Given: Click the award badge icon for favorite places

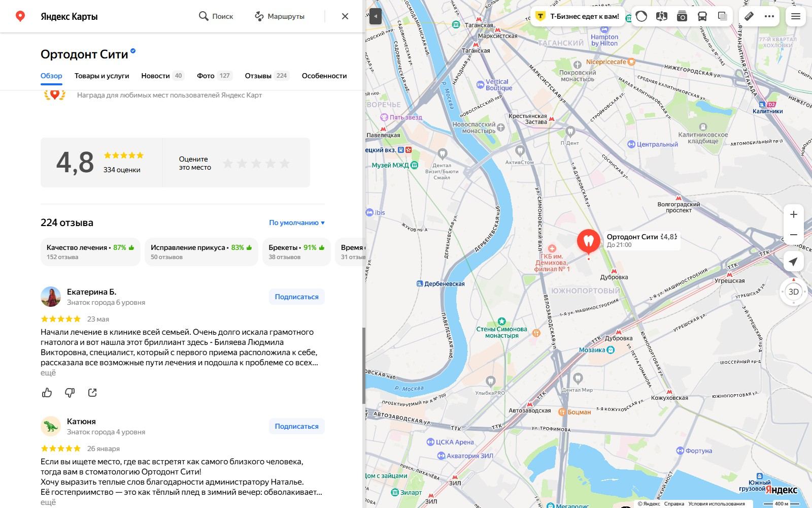Looking at the screenshot, I should click(54, 94).
